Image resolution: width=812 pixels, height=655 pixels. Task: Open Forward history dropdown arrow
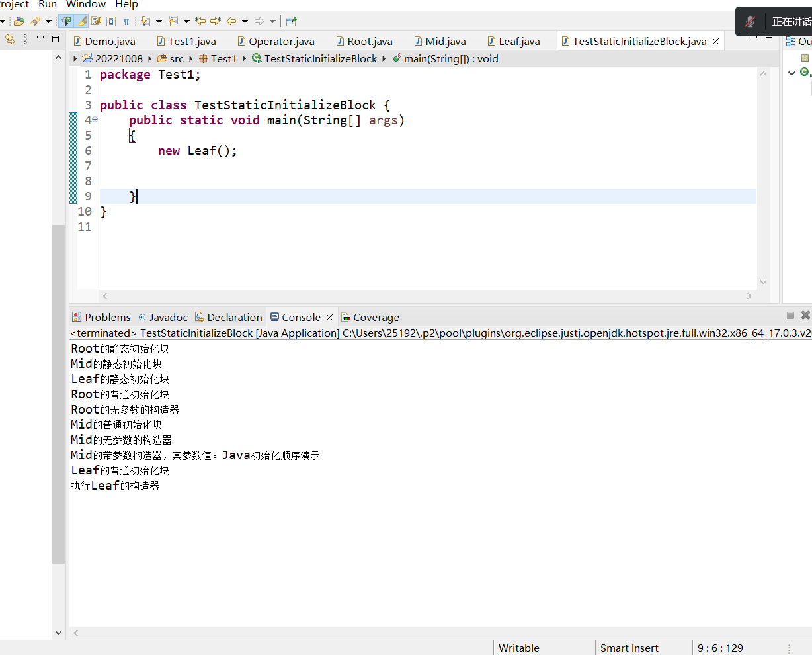tap(272, 22)
